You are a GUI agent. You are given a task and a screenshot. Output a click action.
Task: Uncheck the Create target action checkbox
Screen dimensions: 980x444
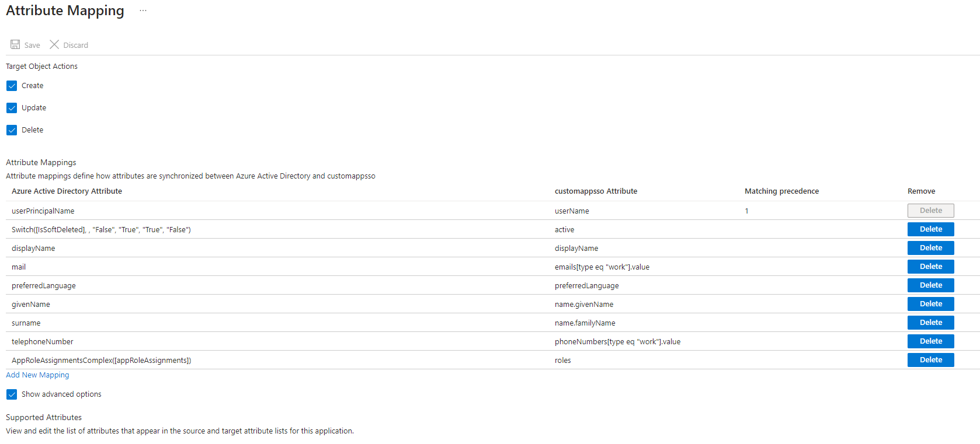click(x=12, y=86)
